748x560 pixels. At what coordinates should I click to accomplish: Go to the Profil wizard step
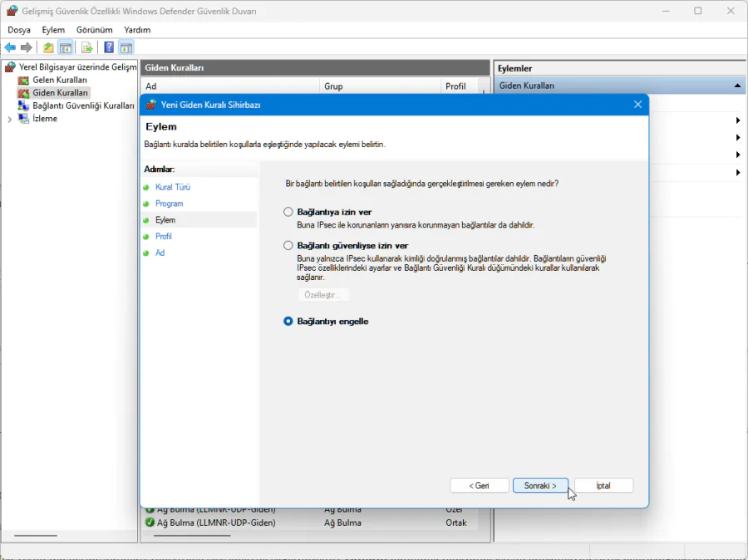(164, 237)
